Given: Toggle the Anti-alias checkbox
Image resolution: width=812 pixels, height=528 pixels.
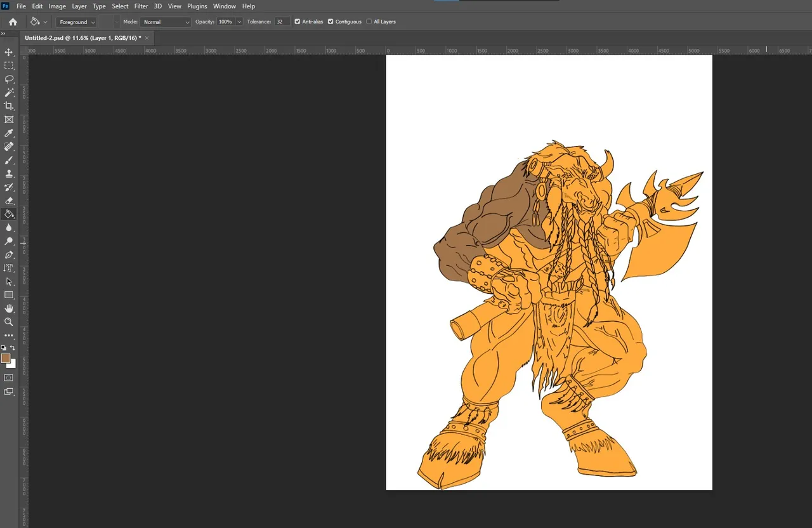Looking at the screenshot, I should pos(298,22).
